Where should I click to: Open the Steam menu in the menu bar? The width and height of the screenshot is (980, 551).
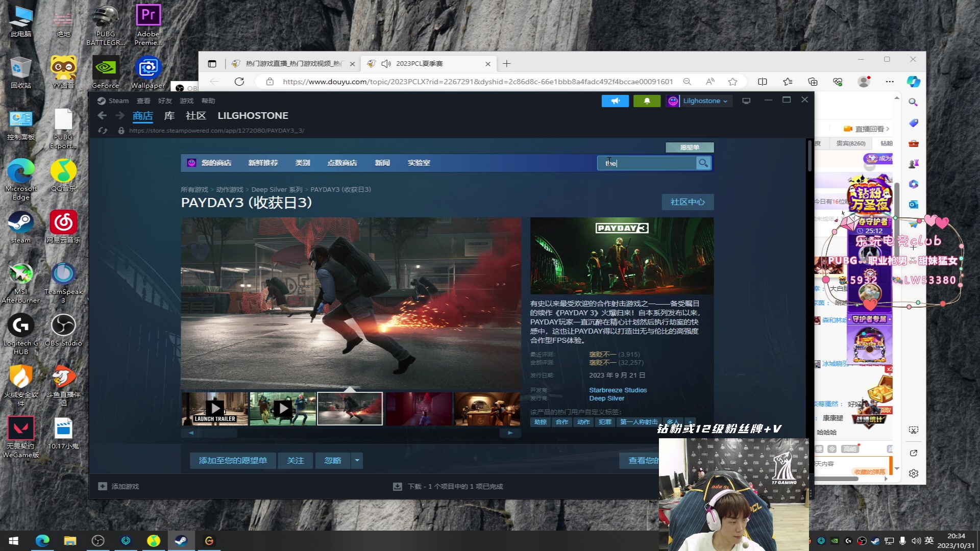click(x=113, y=101)
